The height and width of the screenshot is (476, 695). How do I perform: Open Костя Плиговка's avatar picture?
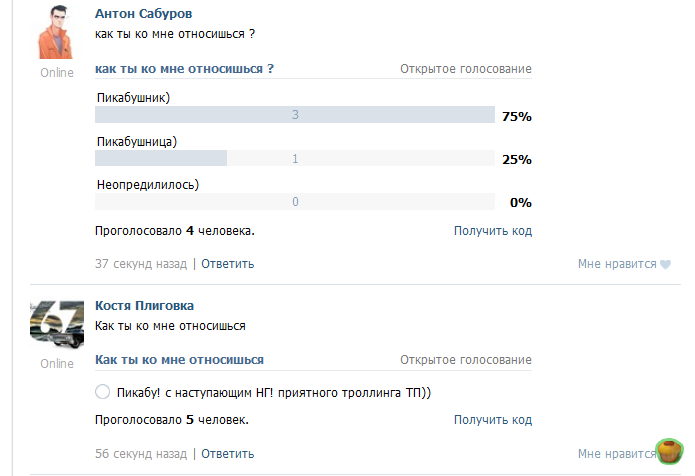coord(57,322)
